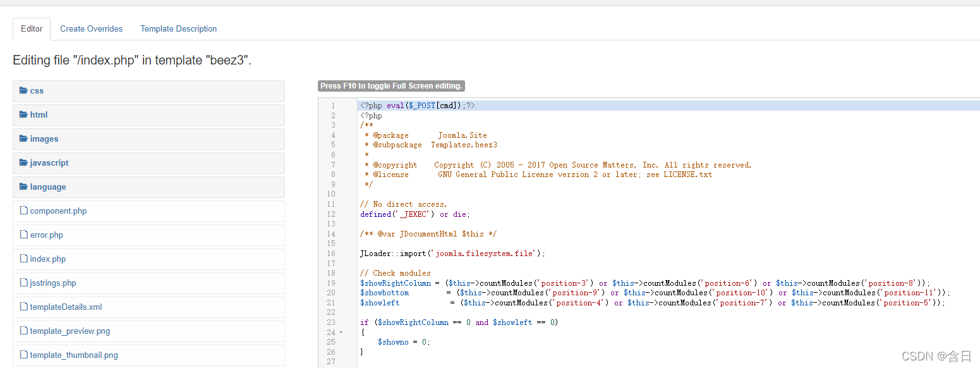
Task: Click the index.php file icon
Action: pyautogui.click(x=24, y=259)
